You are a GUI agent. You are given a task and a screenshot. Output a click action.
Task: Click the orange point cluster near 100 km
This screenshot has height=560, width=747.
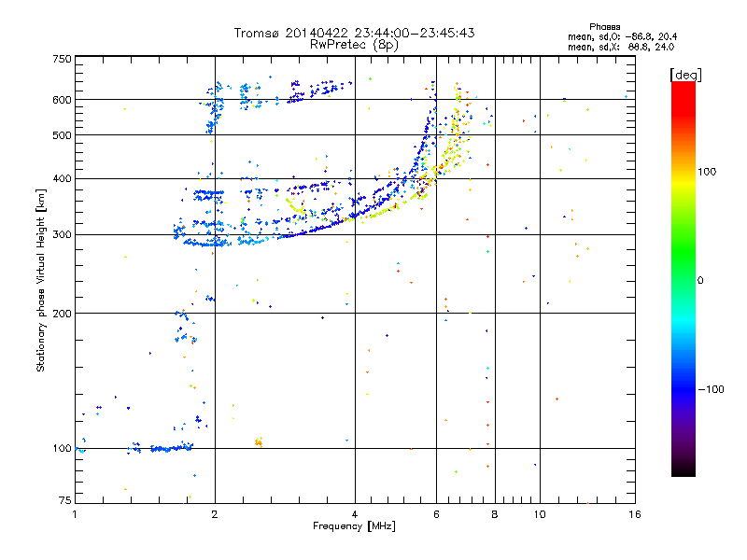click(259, 441)
